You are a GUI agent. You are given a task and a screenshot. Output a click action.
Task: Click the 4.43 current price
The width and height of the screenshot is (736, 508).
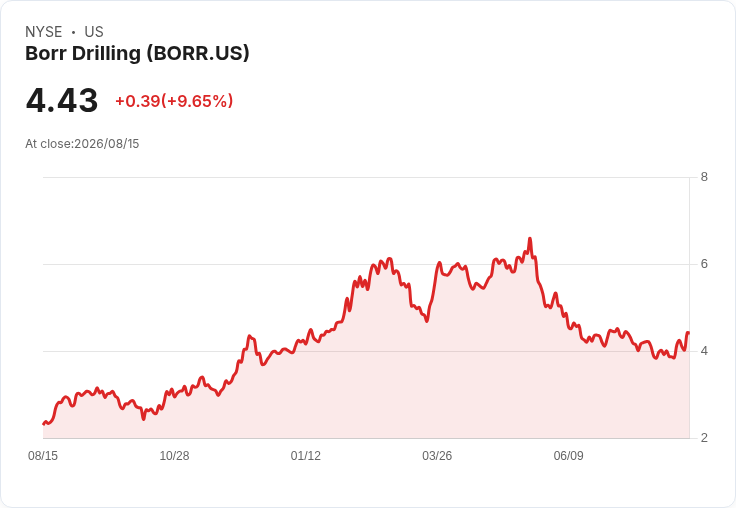(x=61, y=101)
